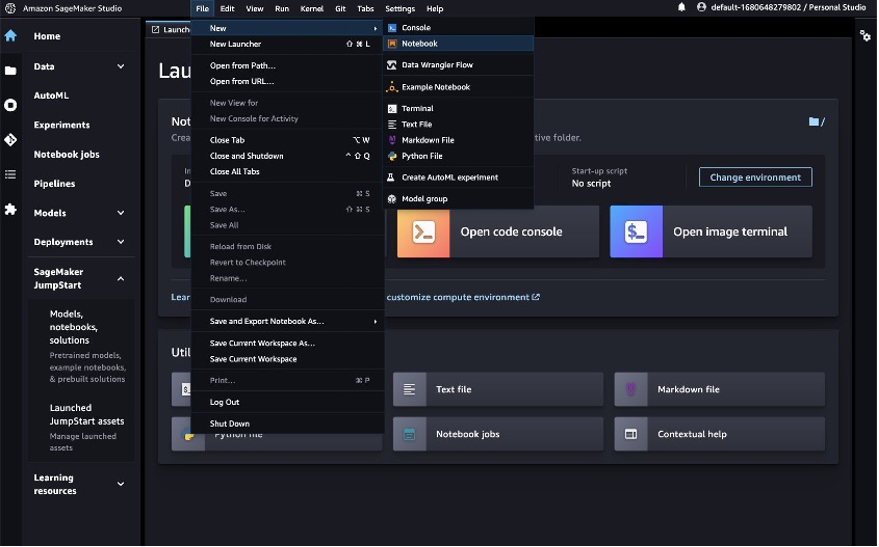Open the settings gears icon at right
The height and width of the screenshot is (547, 879).
tap(865, 36)
